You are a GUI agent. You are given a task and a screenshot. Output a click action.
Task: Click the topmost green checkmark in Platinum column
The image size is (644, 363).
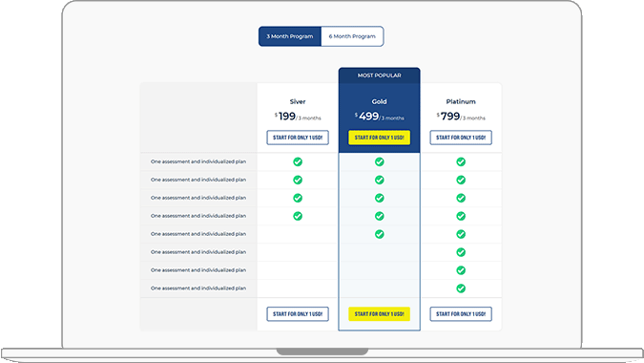pos(461,162)
